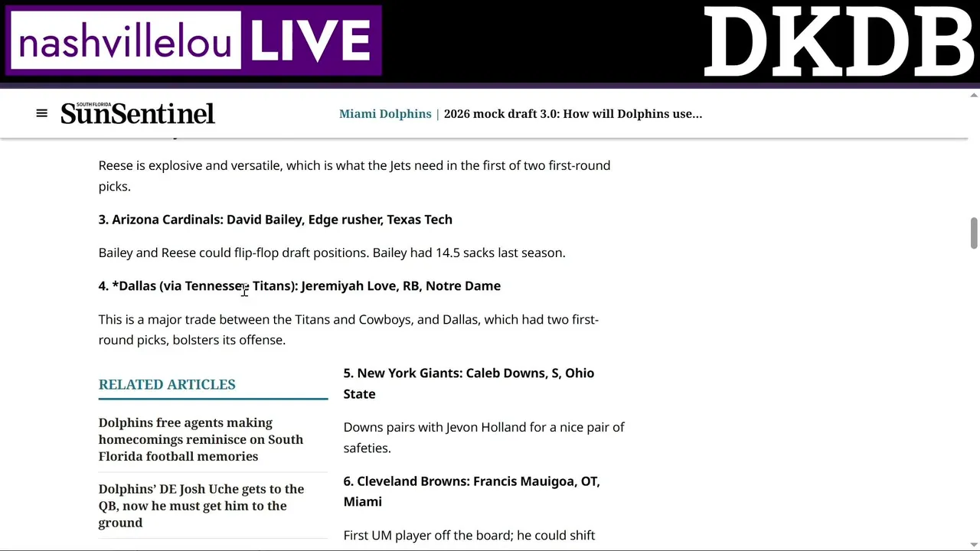Click the South Florida Sun Sentinel logo
Image resolution: width=980 pixels, height=551 pixels.
click(x=138, y=113)
